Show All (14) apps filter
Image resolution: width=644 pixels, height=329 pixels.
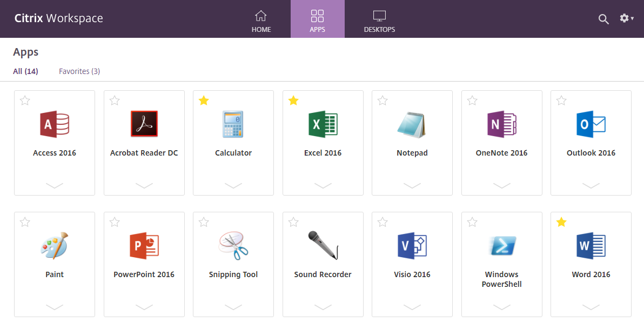pos(25,71)
